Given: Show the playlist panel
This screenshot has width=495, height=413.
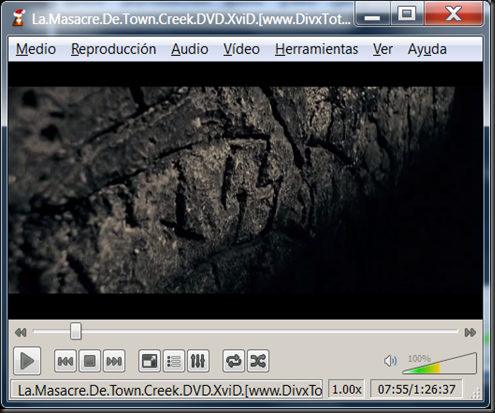Looking at the screenshot, I should (x=174, y=361).
